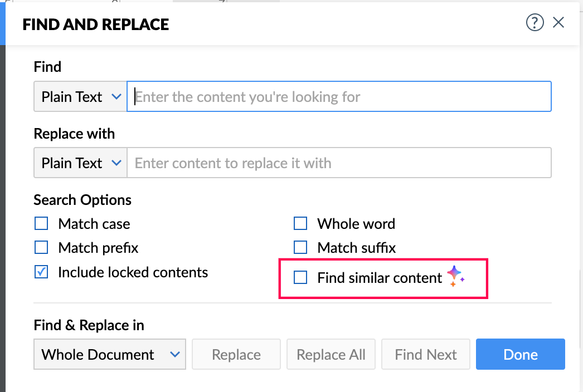Focus the Replace with text field
The image size is (583, 392).
[339, 163]
